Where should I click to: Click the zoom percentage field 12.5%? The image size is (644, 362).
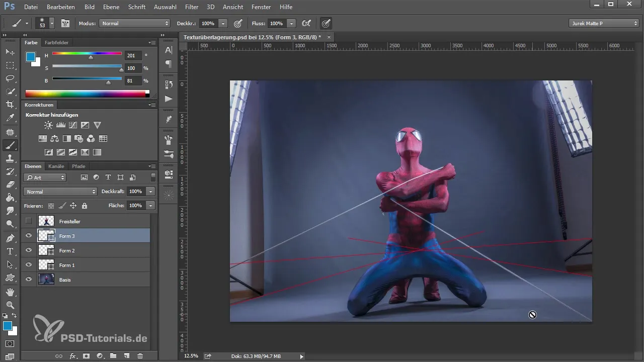tap(191, 356)
